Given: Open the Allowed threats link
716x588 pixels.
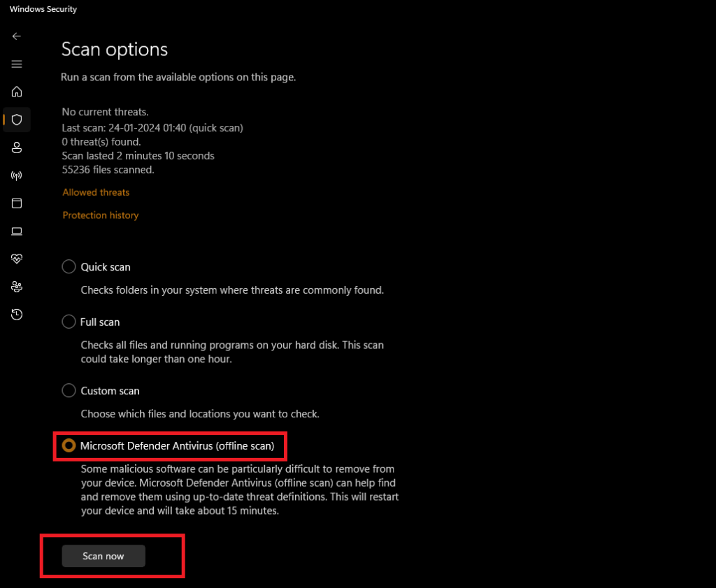Looking at the screenshot, I should 96,192.
